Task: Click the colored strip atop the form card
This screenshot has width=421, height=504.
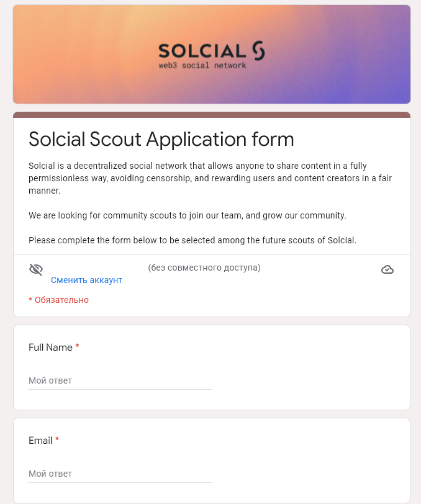Action: pos(211,115)
